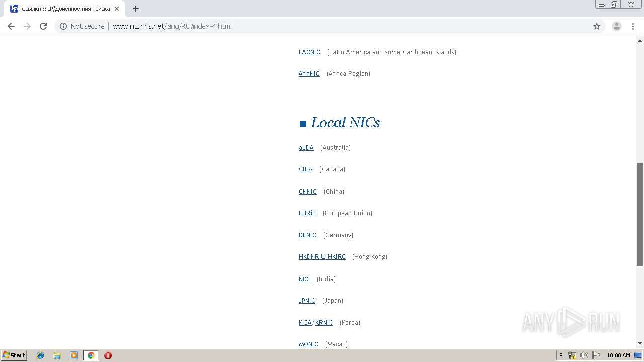
Task: Click the scrollbar up arrow
Action: click(x=640, y=41)
